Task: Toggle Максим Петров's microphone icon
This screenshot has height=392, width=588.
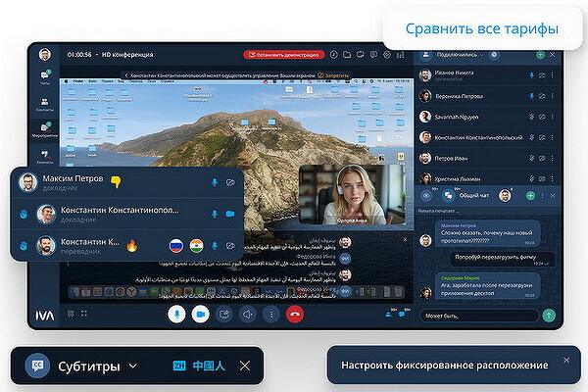Action: (x=214, y=182)
